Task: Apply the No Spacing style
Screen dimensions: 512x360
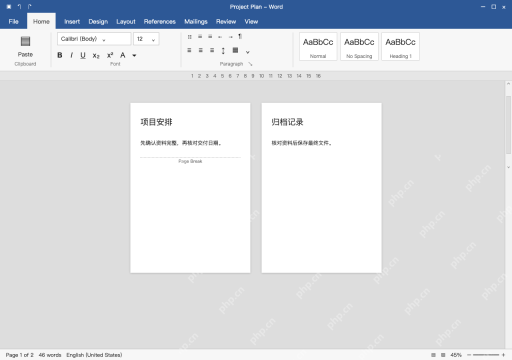Action: [x=359, y=47]
